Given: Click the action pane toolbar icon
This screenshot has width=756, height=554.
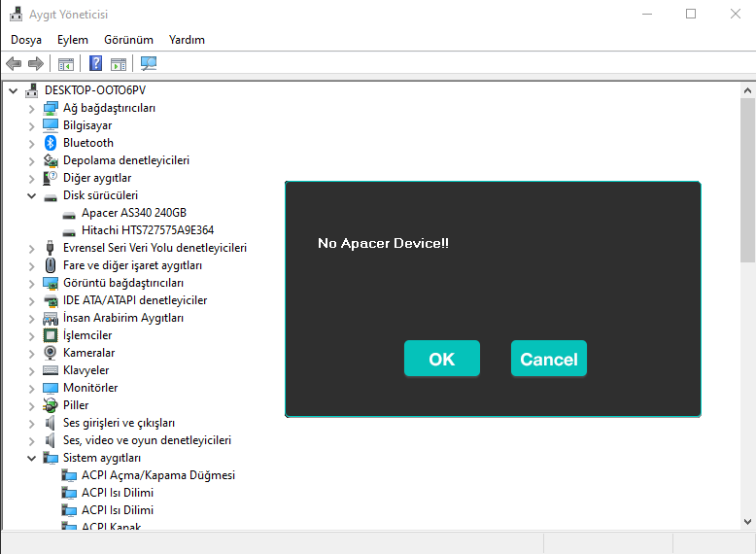Looking at the screenshot, I should point(119,63).
